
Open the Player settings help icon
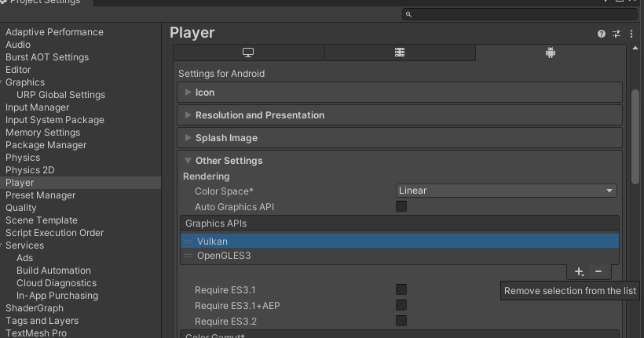pos(602,34)
